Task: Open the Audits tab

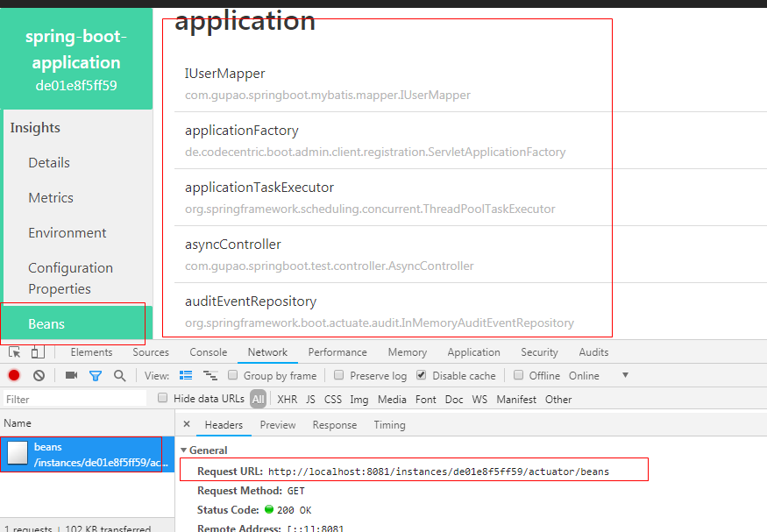Action: pos(593,352)
